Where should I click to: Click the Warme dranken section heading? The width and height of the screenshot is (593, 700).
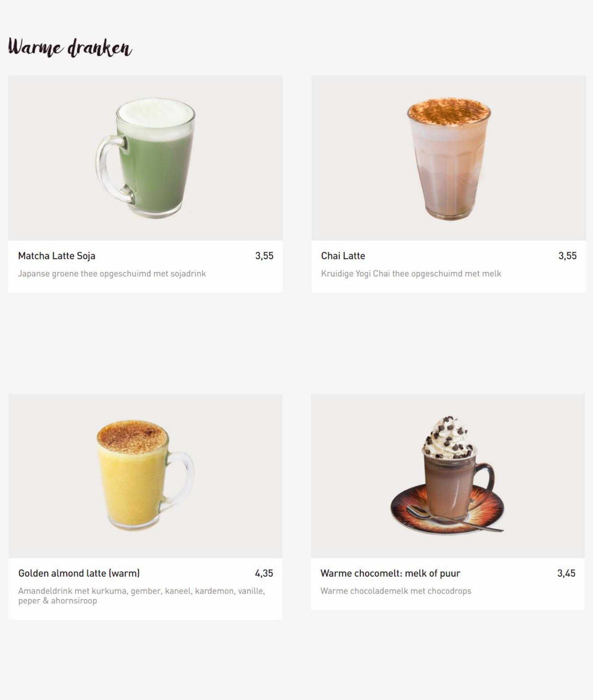[x=70, y=48]
